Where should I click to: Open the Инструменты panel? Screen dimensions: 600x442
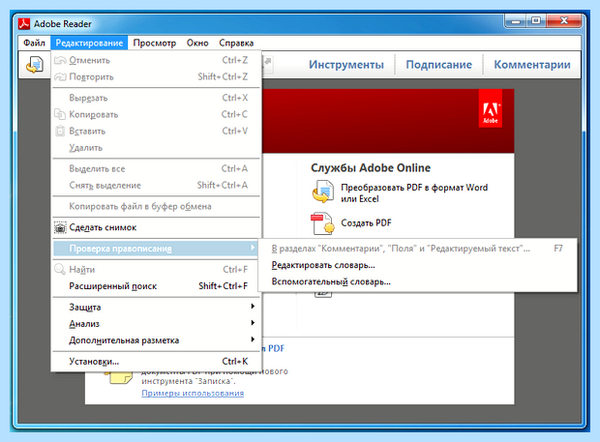click(x=346, y=65)
